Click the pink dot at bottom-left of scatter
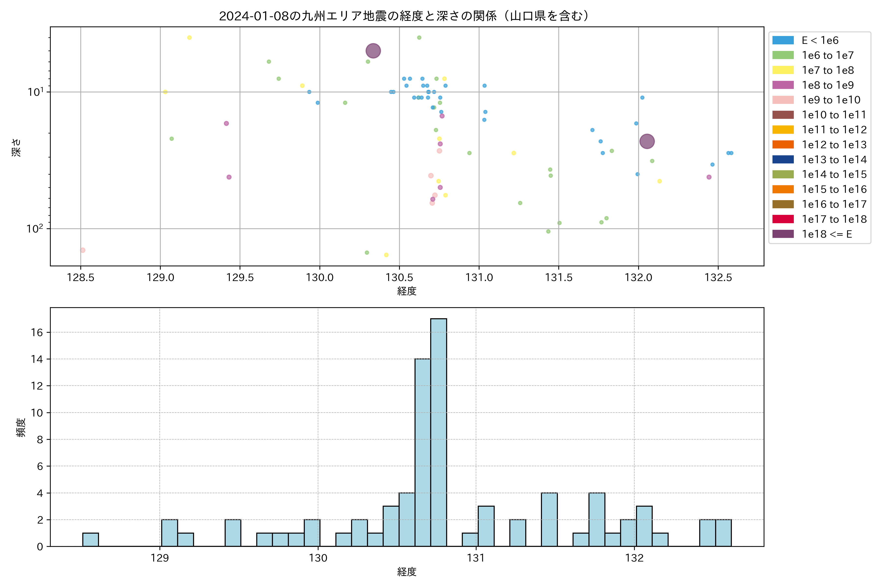Viewport: 882px width, 588px height. point(83,250)
